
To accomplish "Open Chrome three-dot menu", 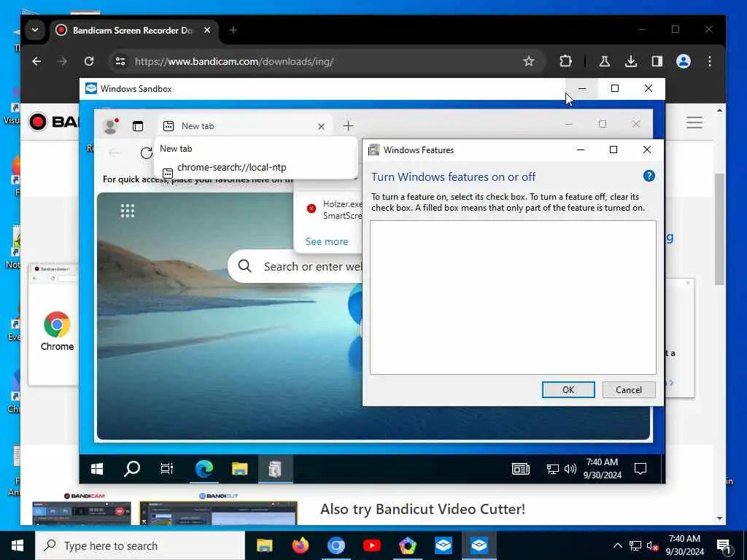I will pos(709,61).
